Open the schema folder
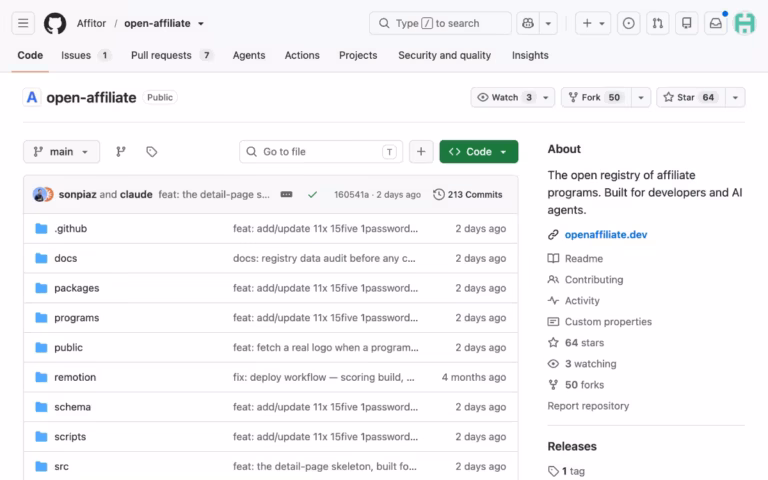The height and width of the screenshot is (480, 768). coord(72,407)
